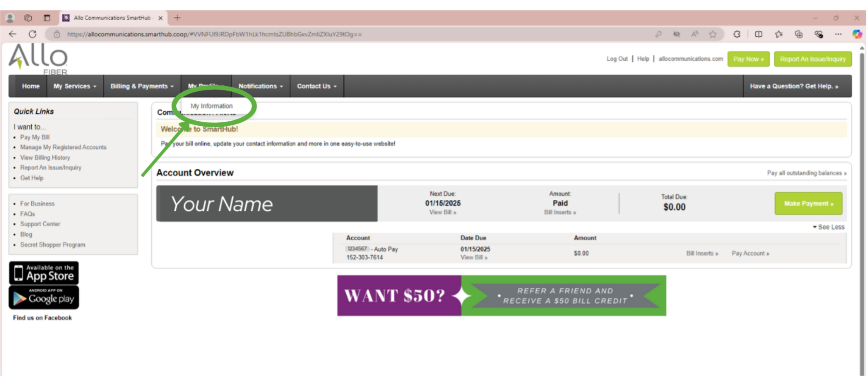The height and width of the screenshot is (378, 868).
Task: Expand the Billing & Payments dropdown menu
Action: 142,86
